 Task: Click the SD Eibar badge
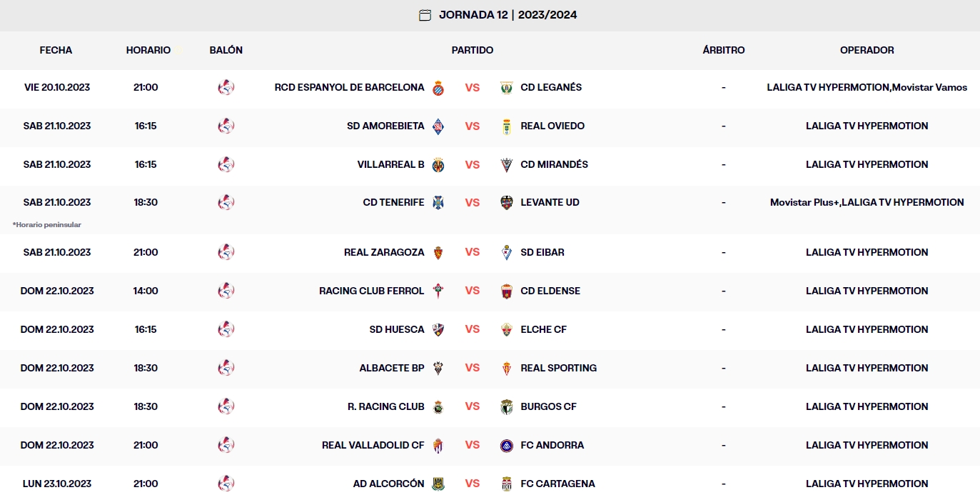tap(507, 252)
